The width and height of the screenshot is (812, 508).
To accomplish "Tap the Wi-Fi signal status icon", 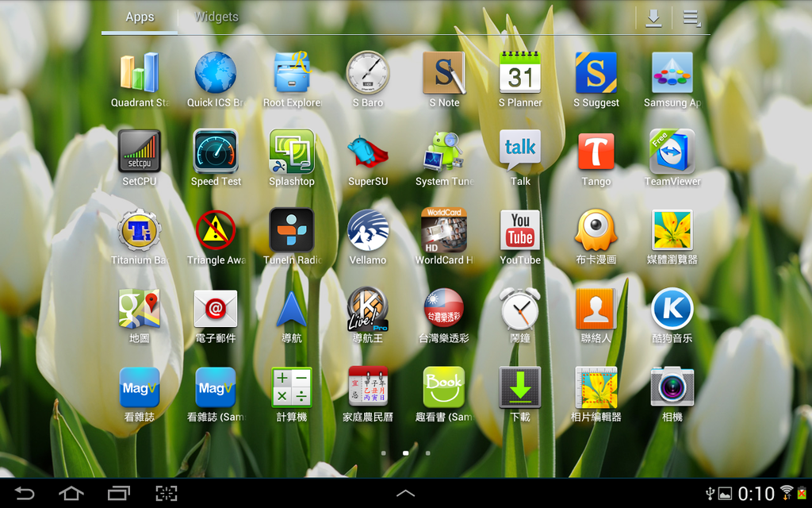I will (x=787, y=492).
